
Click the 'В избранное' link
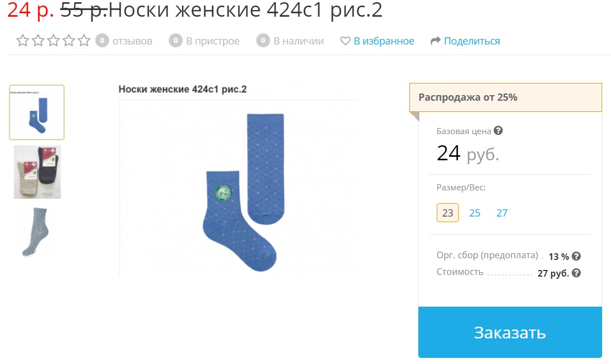384,41
